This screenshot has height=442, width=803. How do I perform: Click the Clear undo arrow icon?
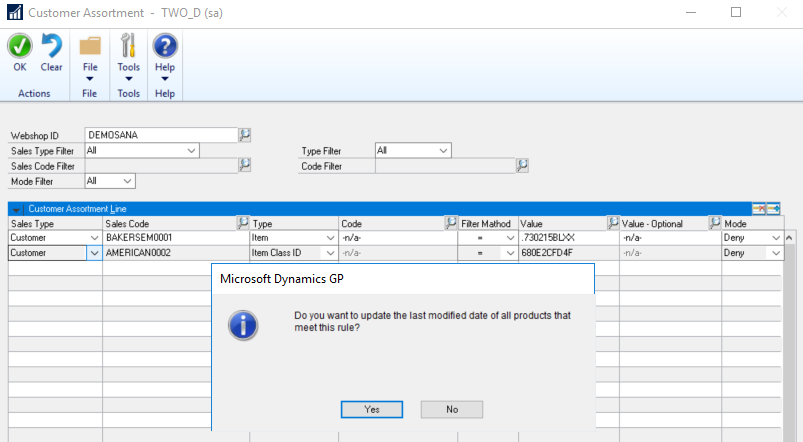click(51, 46)
